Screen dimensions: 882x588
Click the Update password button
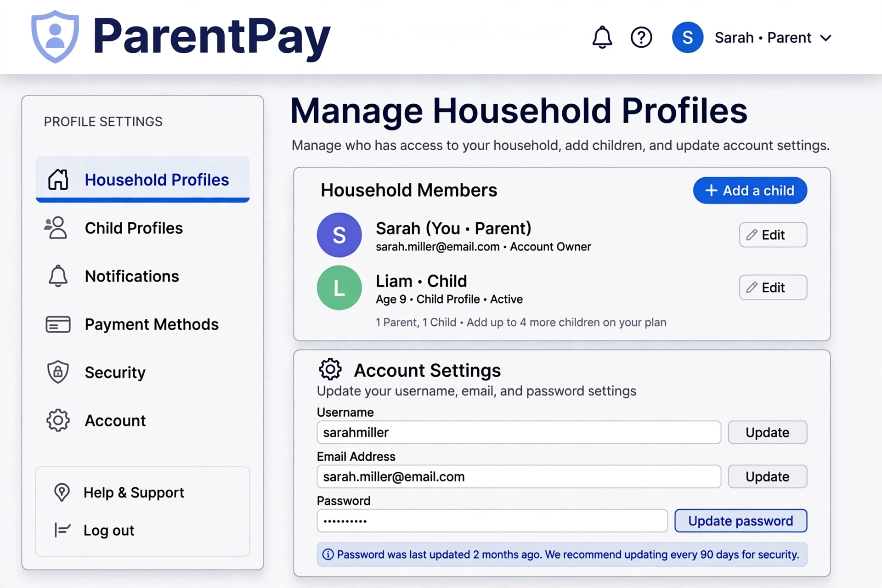click(x=741, y=520)
